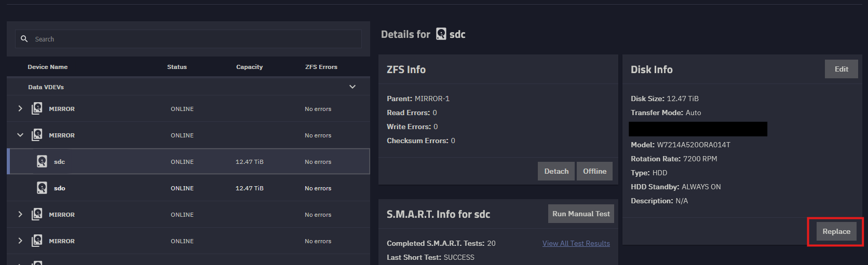The image size is (868, 265).
Task: Click the Detach button
Action: [x=556, y=171]
